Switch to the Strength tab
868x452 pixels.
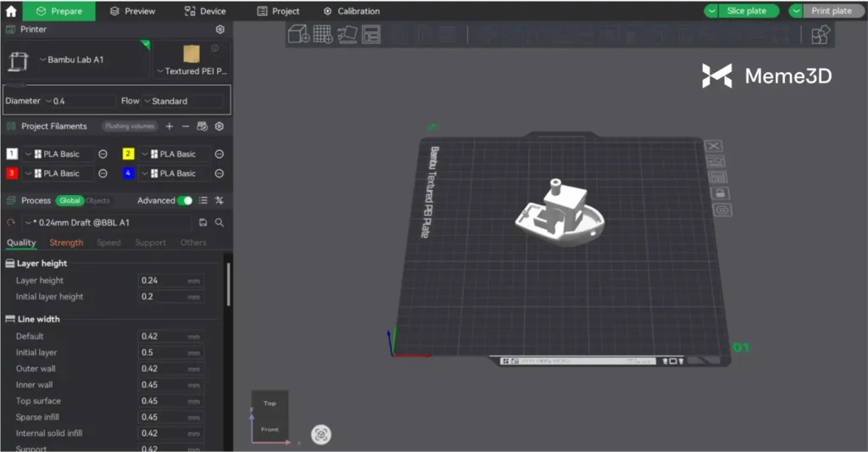(66, 243)
